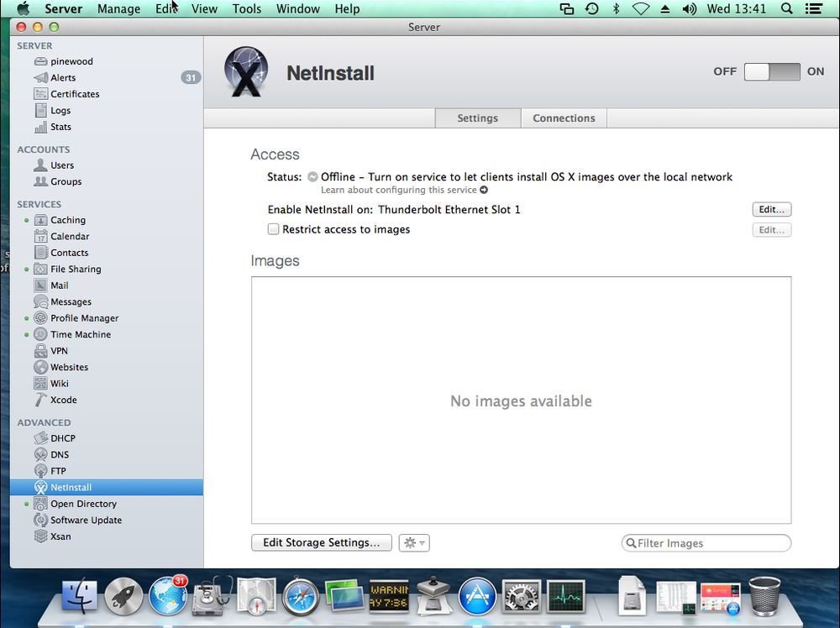Click the volume icon in menu bar
This screenshot has height=628, width=840.
pos(689,8)
